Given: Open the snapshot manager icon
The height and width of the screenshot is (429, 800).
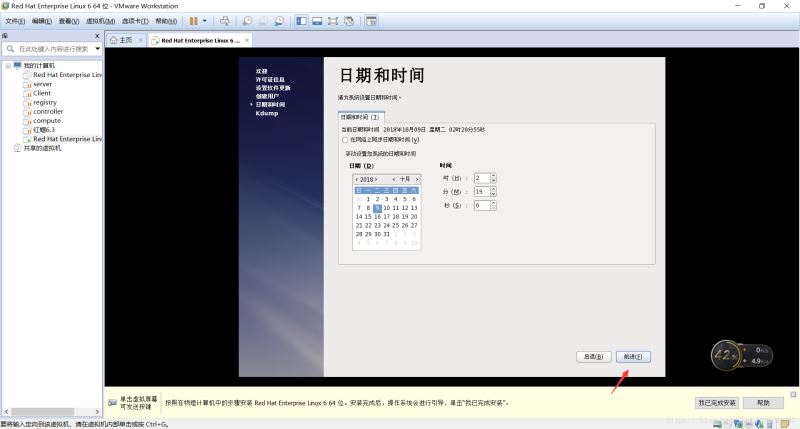Looking at the screenshot, I should click(x=279, y=20).
